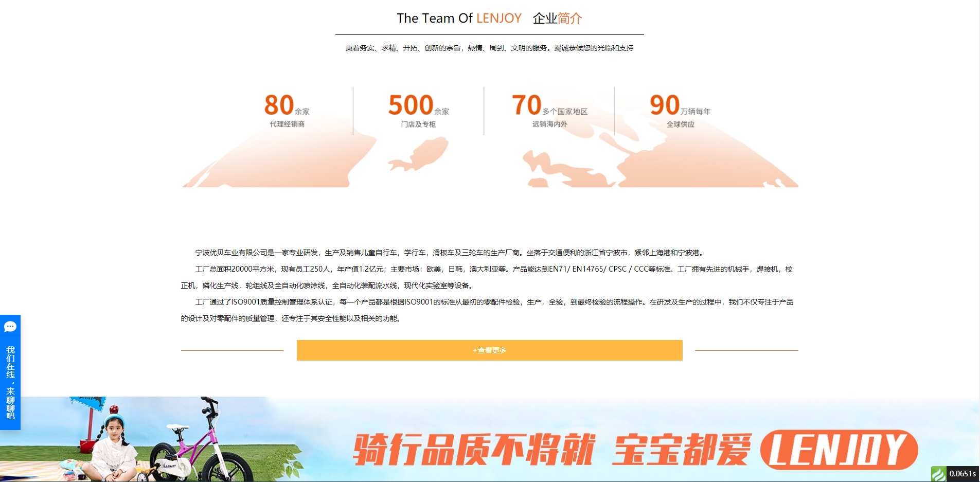Image resolution: width=980 pixels, height=482 pixels.
Task: Click the 70 多个国家地区 statistic
Action: [549, 105]
